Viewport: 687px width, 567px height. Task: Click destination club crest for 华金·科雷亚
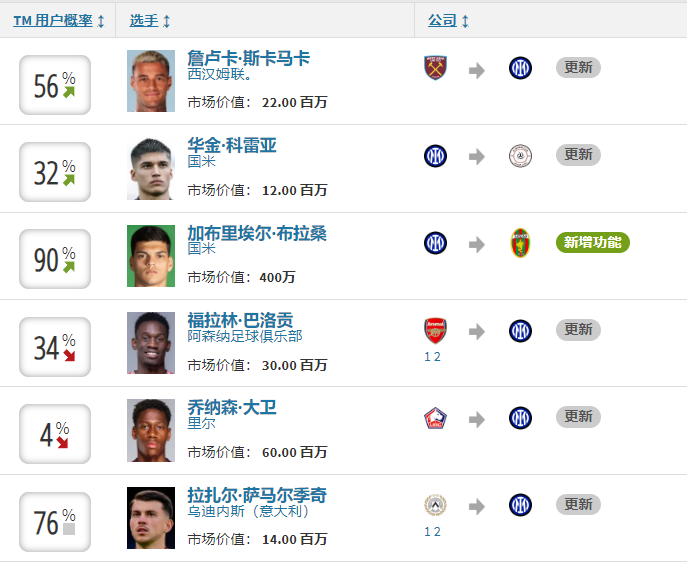point(520,156)
